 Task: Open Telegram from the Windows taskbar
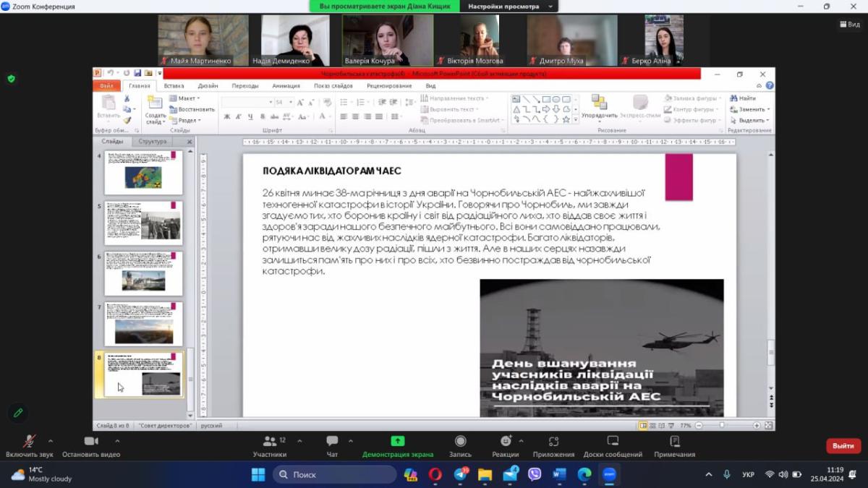tap(461, 475)
